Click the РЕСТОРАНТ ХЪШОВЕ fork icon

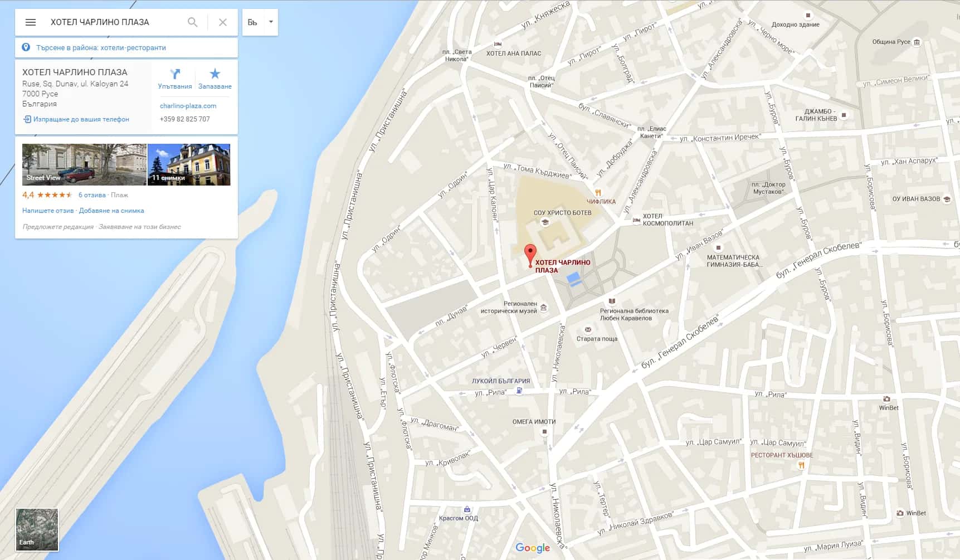(x=801, y=465)
